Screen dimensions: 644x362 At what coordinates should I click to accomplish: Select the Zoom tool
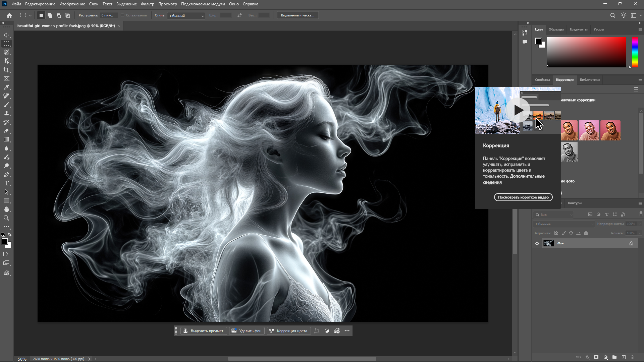(6, 218)
